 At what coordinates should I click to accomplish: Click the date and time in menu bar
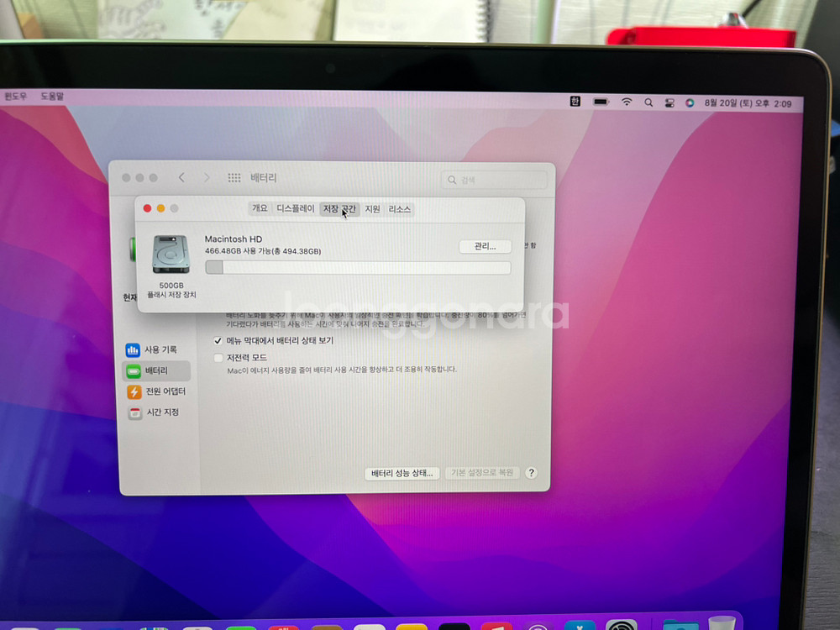point(748,103)
